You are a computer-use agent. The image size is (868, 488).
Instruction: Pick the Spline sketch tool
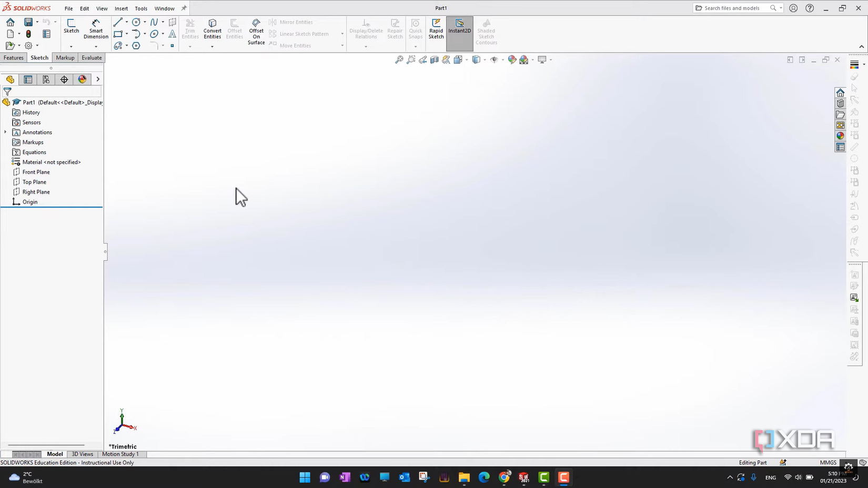(154, 22)
